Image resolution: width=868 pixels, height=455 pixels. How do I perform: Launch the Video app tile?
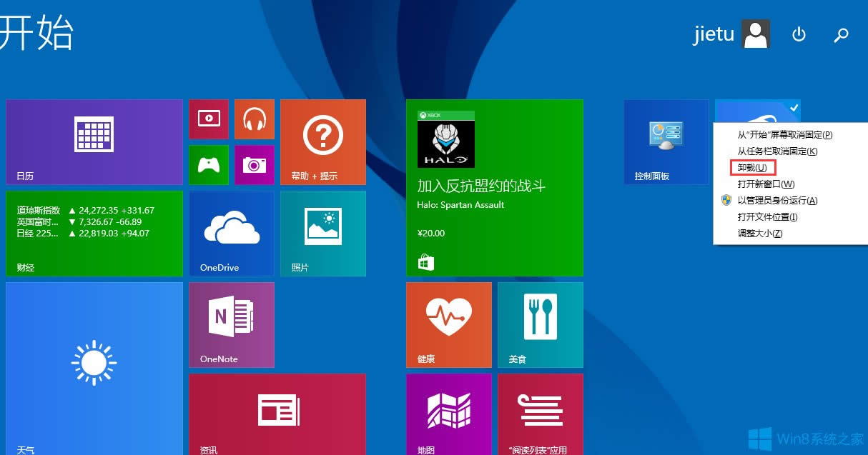tap(208, 119)
